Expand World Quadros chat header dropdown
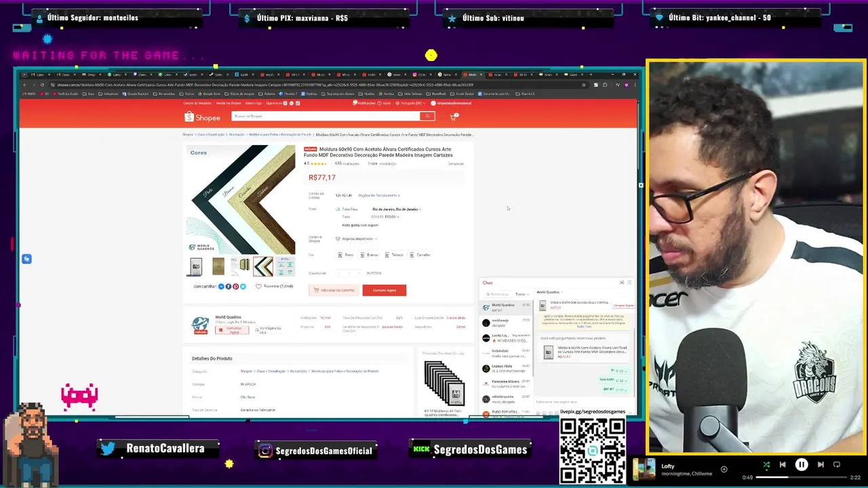 point(550,292)
